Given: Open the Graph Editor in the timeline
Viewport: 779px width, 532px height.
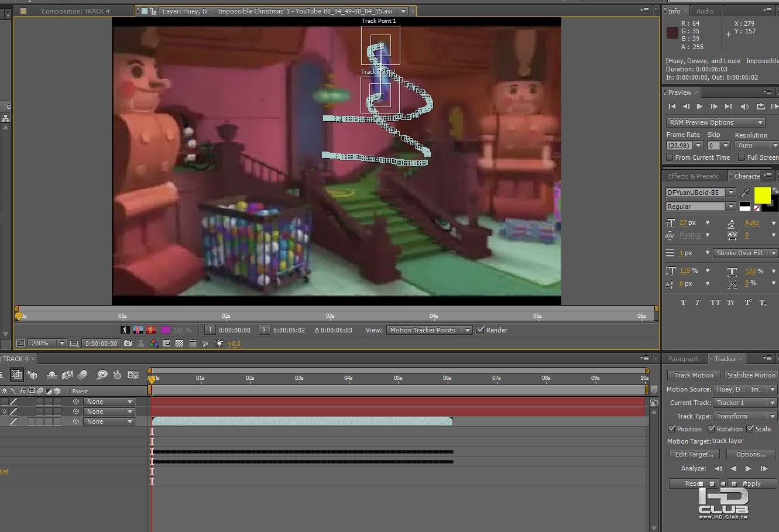Looking at the screenshot, I should point(133,375).
